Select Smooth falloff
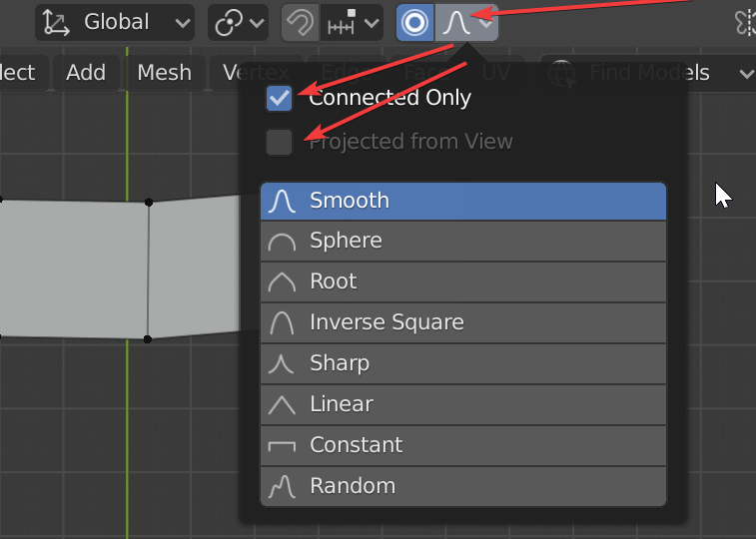The width and height of the screenshot is (756, 539). pyautogui.click(x=463, y=201)
